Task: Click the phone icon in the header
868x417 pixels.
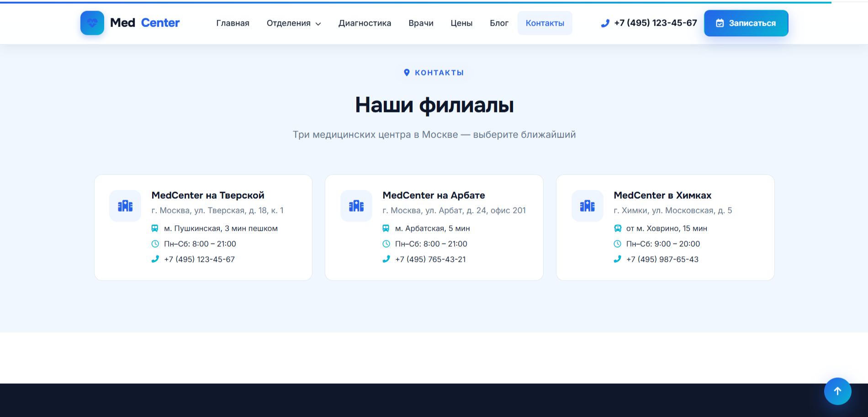Action: (x=605, y=23)
